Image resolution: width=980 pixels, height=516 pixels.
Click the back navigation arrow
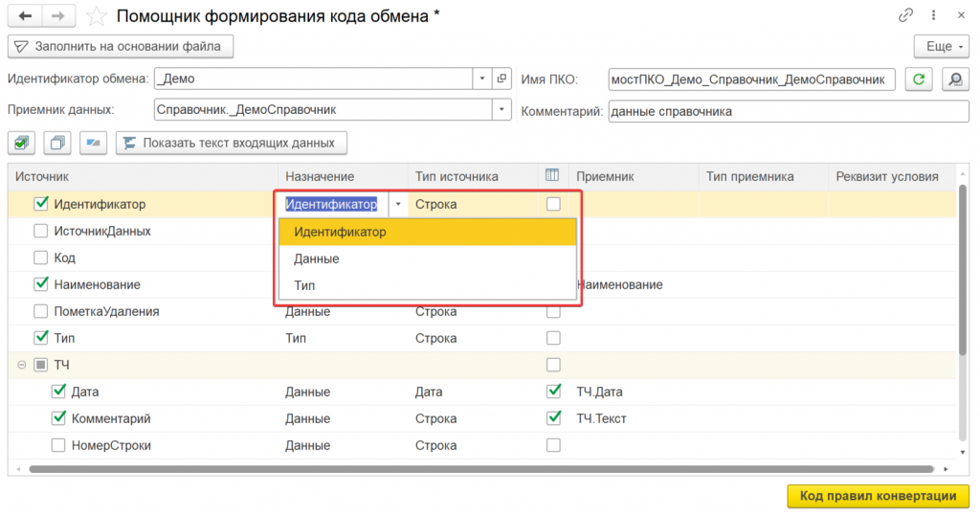(x=25, y=16)
